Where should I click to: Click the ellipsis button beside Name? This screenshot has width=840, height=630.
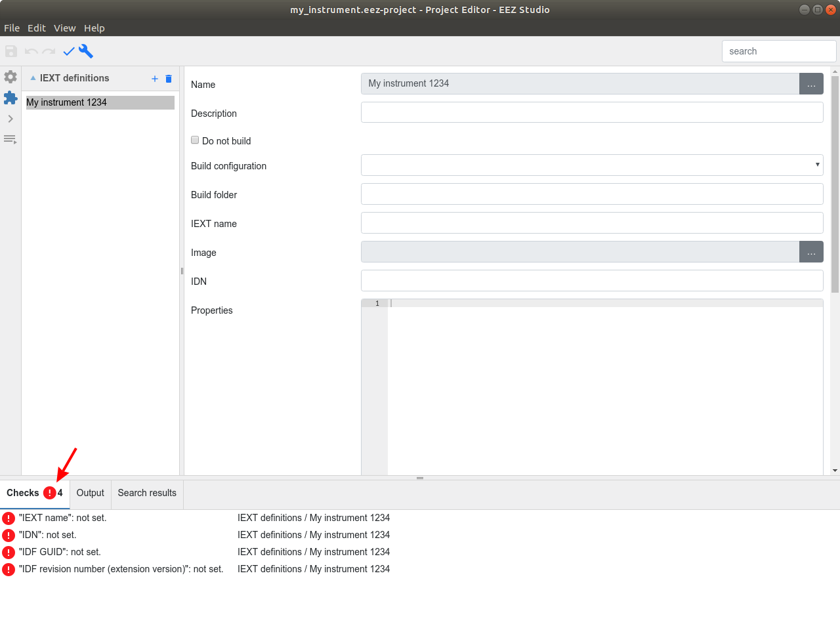(x=811, y=83)
